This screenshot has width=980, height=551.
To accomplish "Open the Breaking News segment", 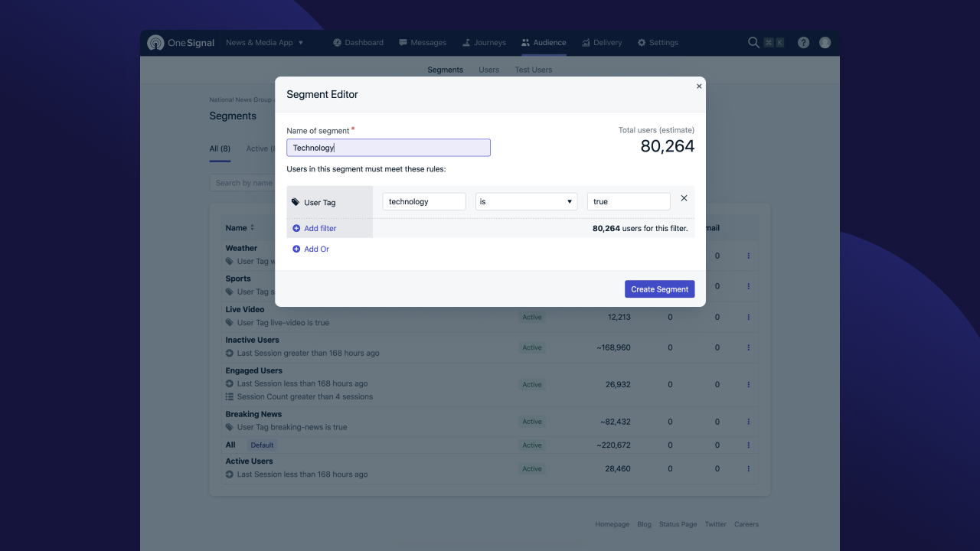I will 253,414.
